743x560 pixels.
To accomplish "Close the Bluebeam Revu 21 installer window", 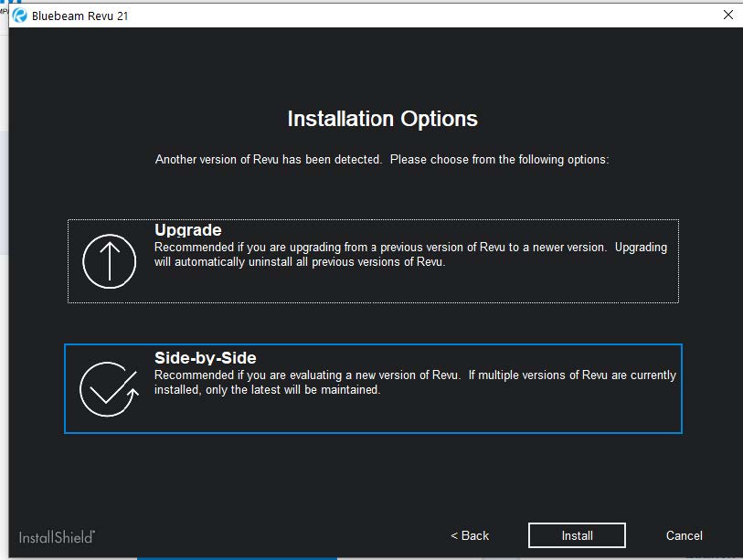I will pos(727,15).
